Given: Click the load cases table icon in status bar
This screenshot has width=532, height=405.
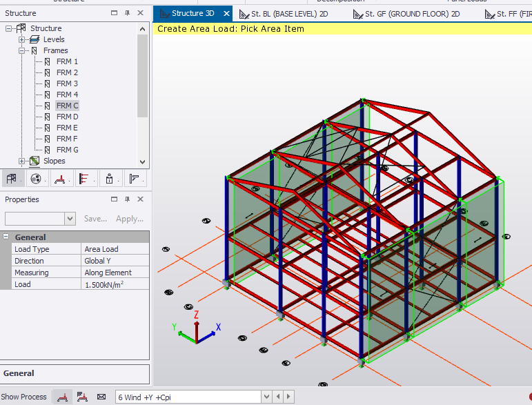Looking at the screenshot, I should tap(82, 397).
